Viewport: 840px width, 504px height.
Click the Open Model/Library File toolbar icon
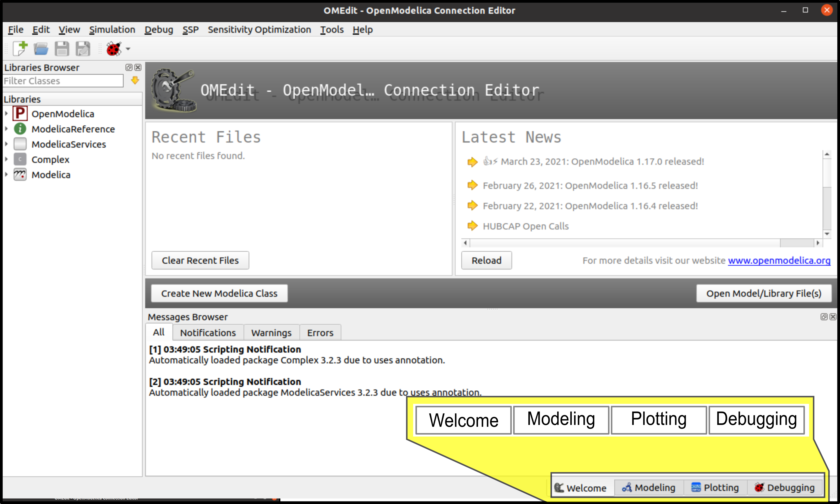(x=41, y=49)
